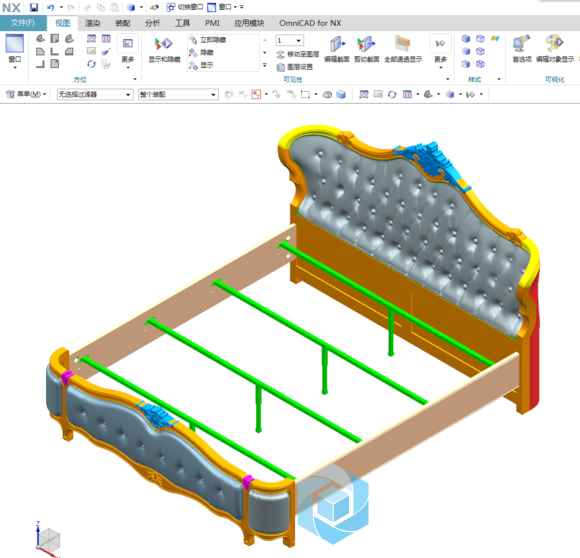580x558 pixels.
Task: Switch to the 渲染 ribbon tab
Action: click(x=92, y=23)
